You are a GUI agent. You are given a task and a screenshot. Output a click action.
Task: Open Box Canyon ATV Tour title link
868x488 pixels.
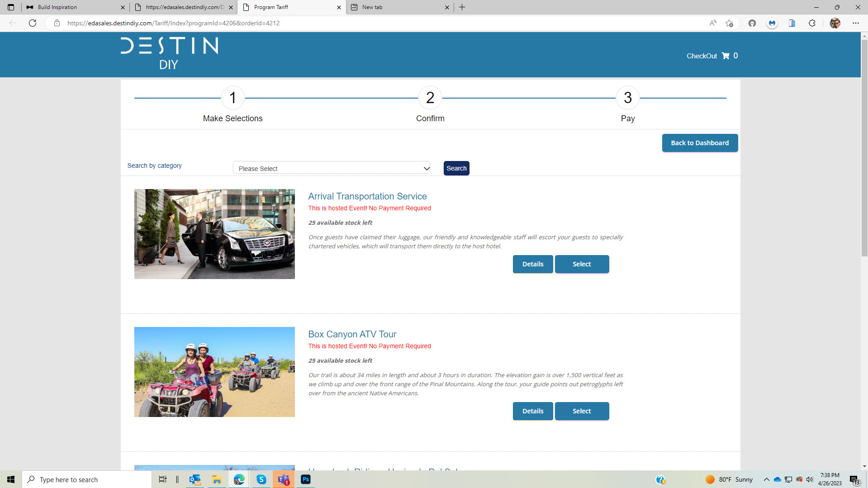point(352,334)
